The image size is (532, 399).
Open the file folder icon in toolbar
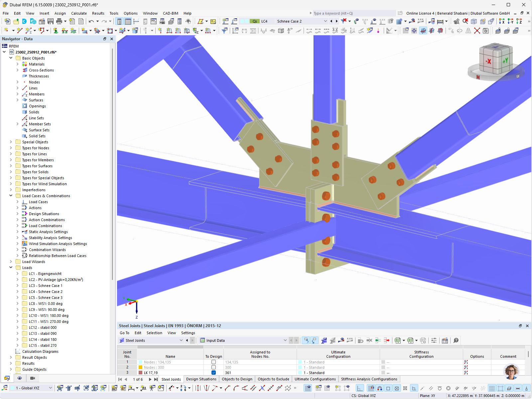pyautogui.click(x=16, y=21)
